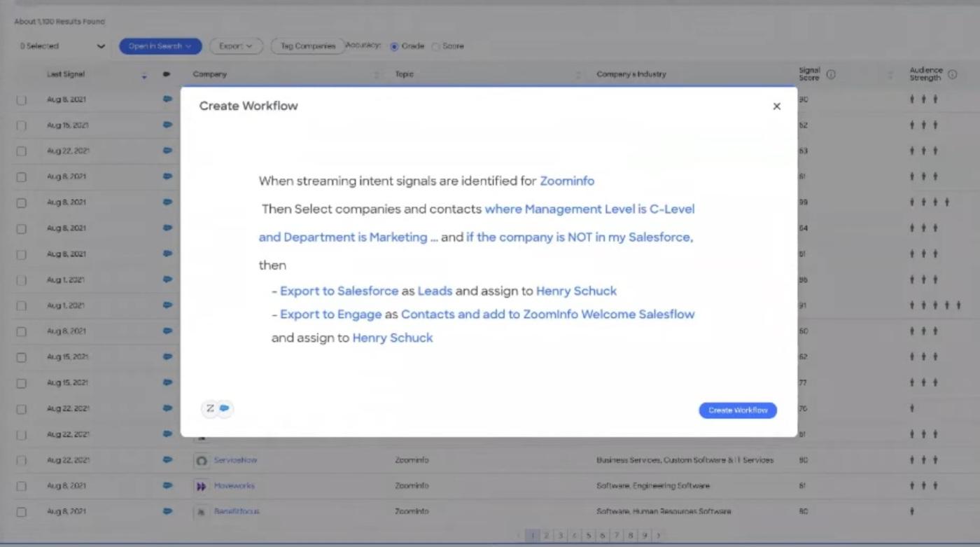Click the About 1,100 Results Found text
The height and width of the screenshot is (547, 980).
(59, 22)
